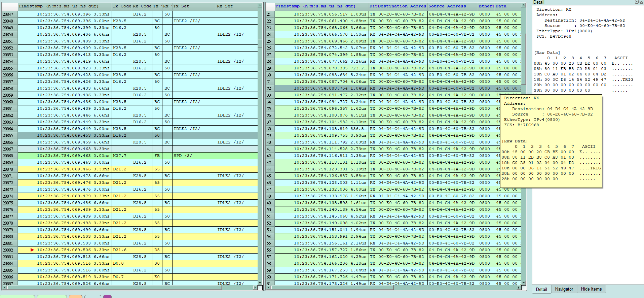This screenshot has height=298, width=644.
Task: Click the Tx Set column header
Action: pyautogui.click(x=194, y=6)
